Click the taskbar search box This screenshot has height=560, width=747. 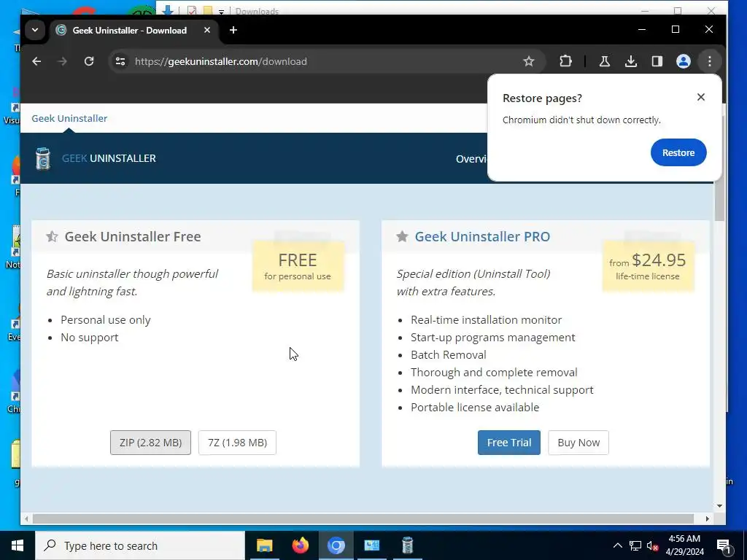(x=140, y=545)
